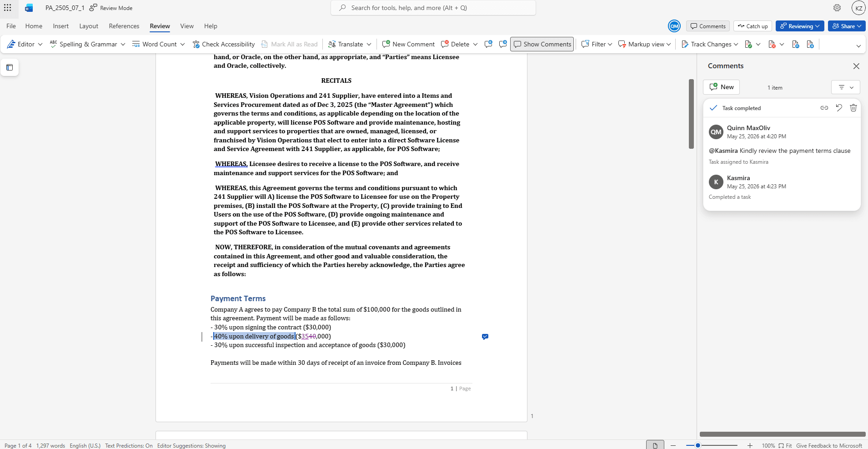Viewport: 868px width, 449px height.
Task: Expand the Word Count dropdown arrow
Action: [x=182, y=44]
